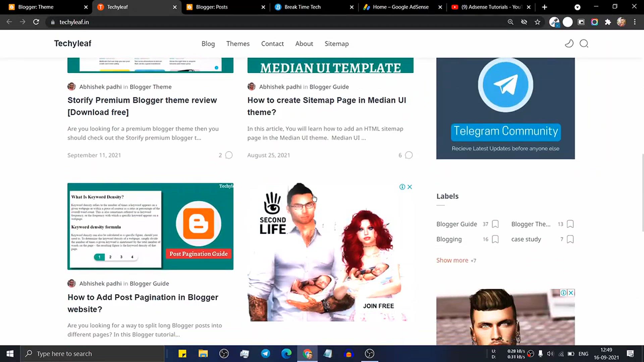Open the volume control in system tray
The height and width of the screenshot is (362, 644).
click(x=550, y=354)
